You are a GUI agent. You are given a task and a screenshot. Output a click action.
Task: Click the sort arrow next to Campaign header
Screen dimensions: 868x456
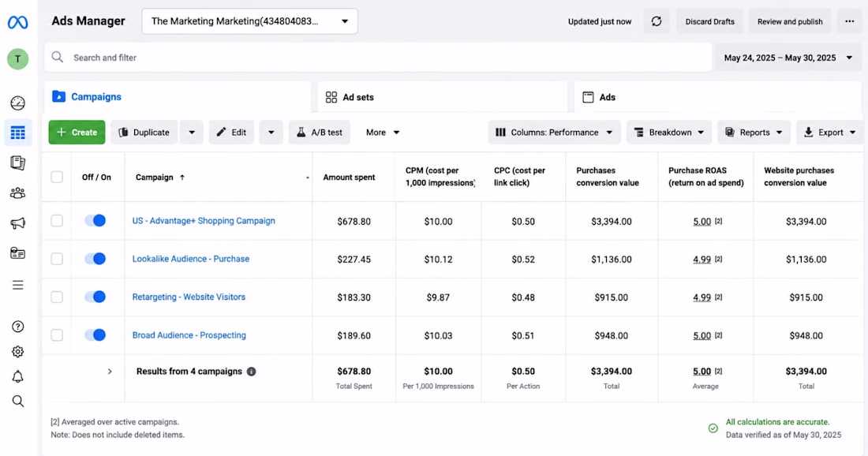pyautogui.click(x=182, y=177)
